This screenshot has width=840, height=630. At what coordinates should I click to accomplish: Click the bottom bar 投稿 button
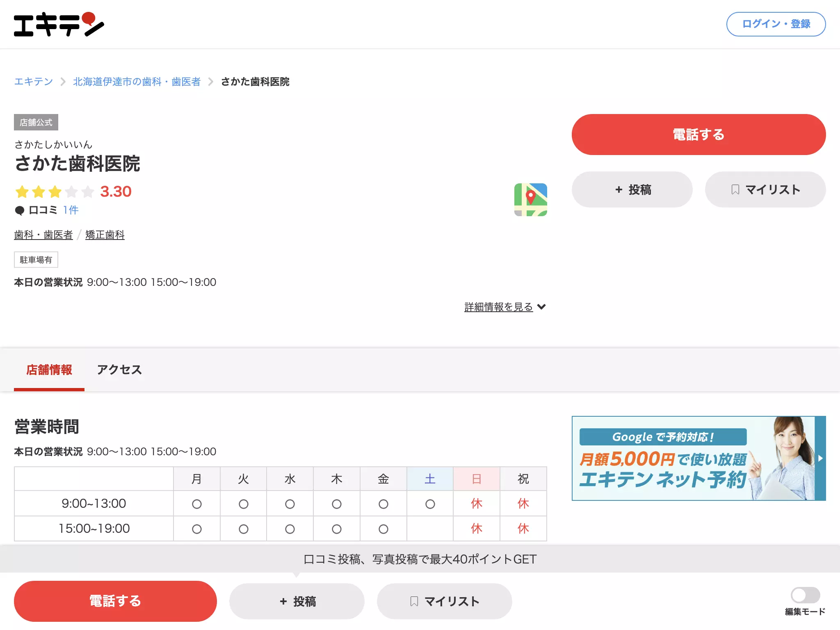click(297, 601)
